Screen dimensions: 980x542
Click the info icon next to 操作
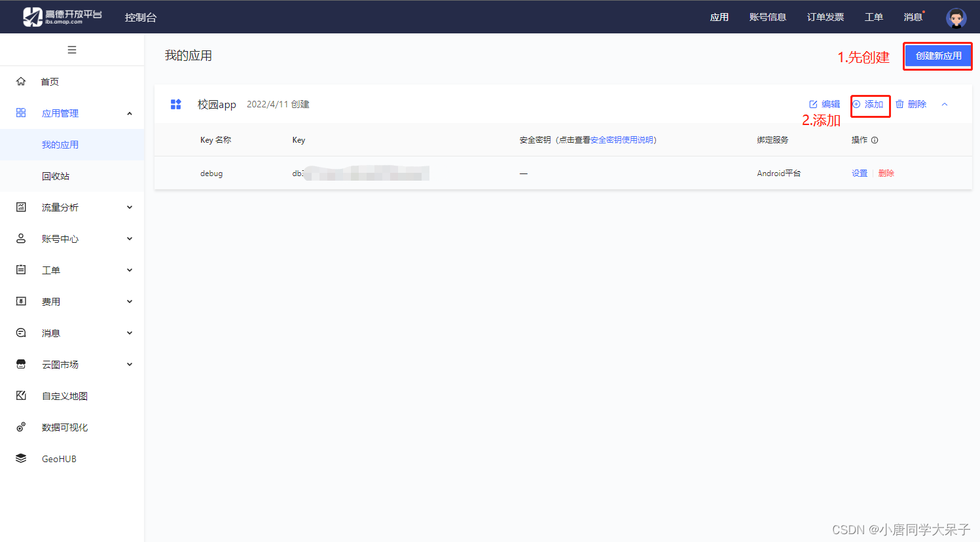click(875, 139)
